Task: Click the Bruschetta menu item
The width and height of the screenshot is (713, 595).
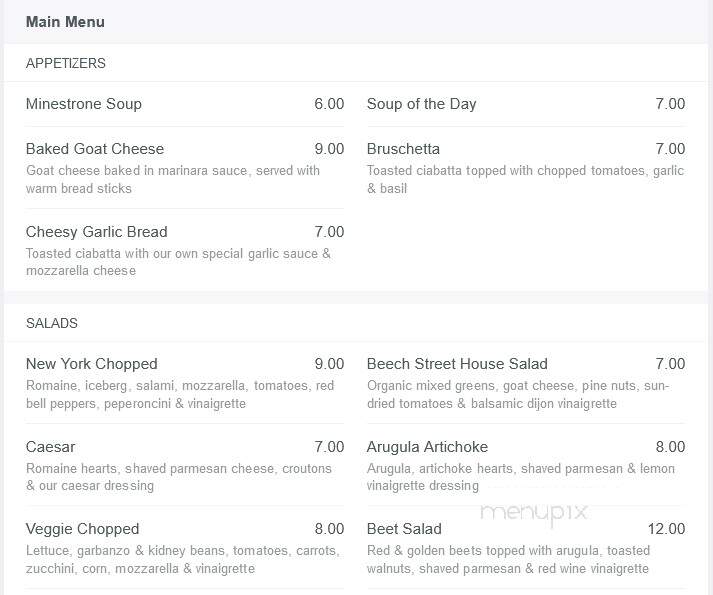Action: 403,149
